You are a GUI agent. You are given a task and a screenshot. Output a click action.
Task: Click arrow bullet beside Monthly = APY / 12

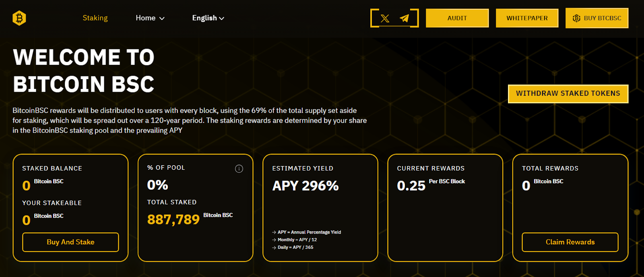click(x=274, y=240)
